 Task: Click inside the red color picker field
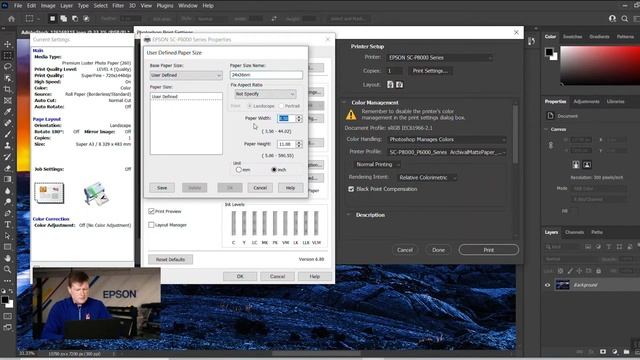tap(600, 65)
